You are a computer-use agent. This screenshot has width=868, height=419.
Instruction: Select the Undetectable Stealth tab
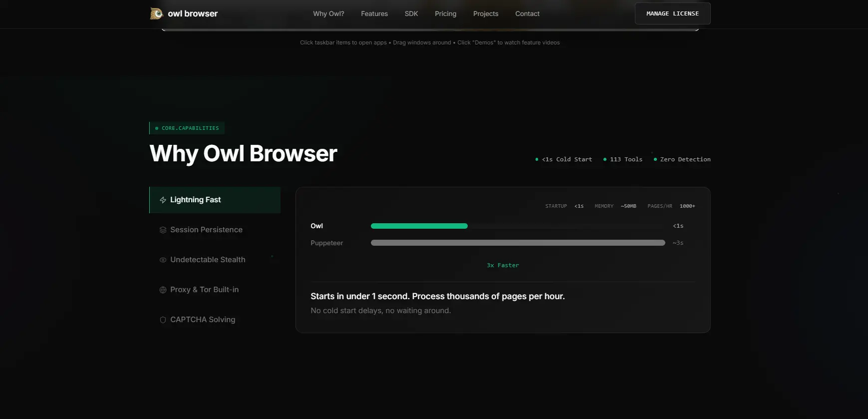pyautogui.click(x=215, y=260)
